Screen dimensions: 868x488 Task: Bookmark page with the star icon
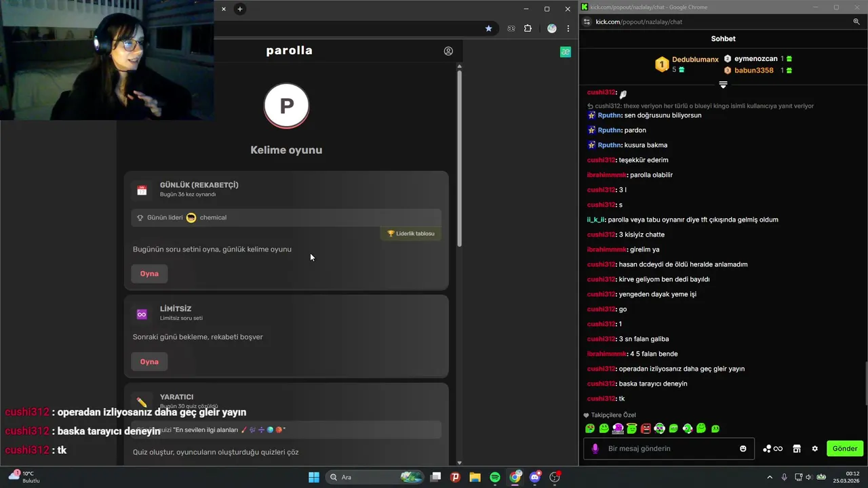pos(488,28)
